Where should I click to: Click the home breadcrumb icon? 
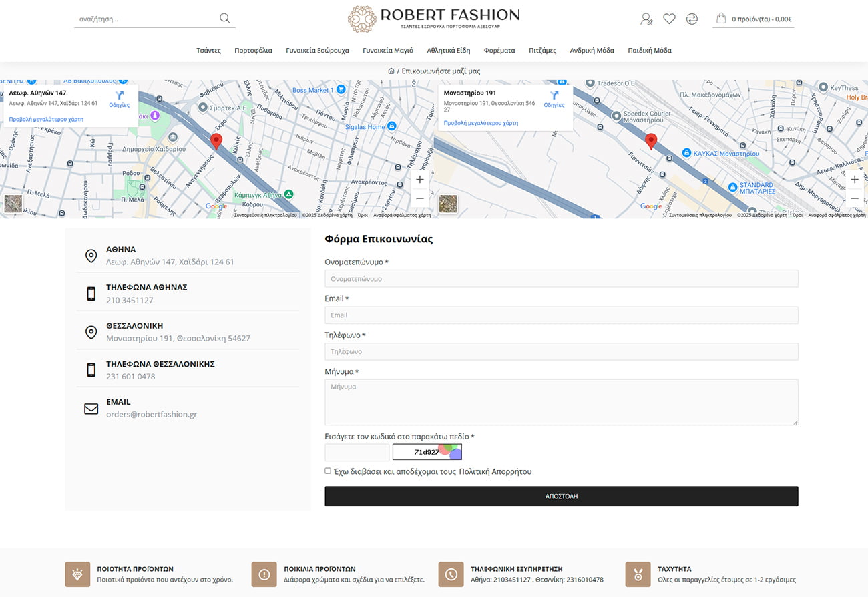(391, 71)
